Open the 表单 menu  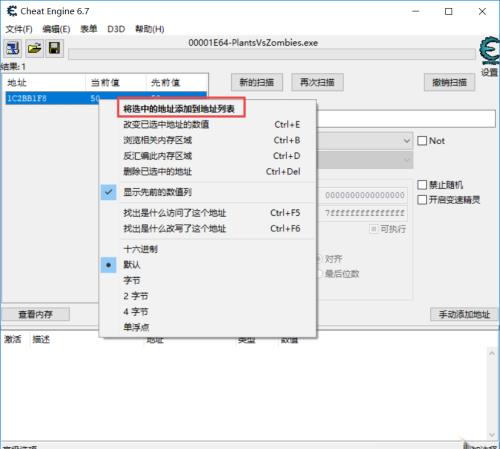click(x=89, y=29)
